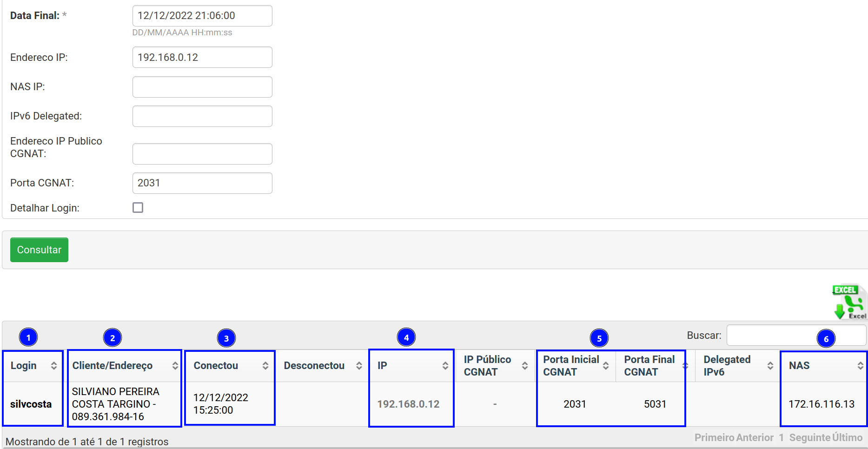Sort by IP Público CGNAT arrows
This screenshot has height=449, width=868.
coord(524,366)
